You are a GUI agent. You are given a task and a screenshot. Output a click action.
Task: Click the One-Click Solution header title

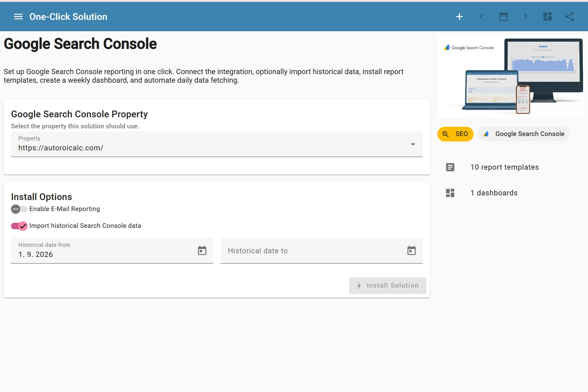68,17
